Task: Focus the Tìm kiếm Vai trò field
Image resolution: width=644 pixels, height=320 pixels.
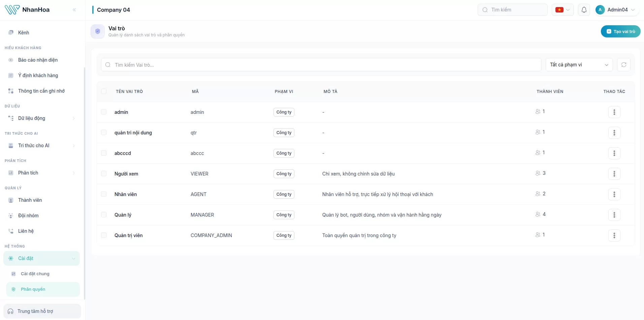Action: point(321,65)
